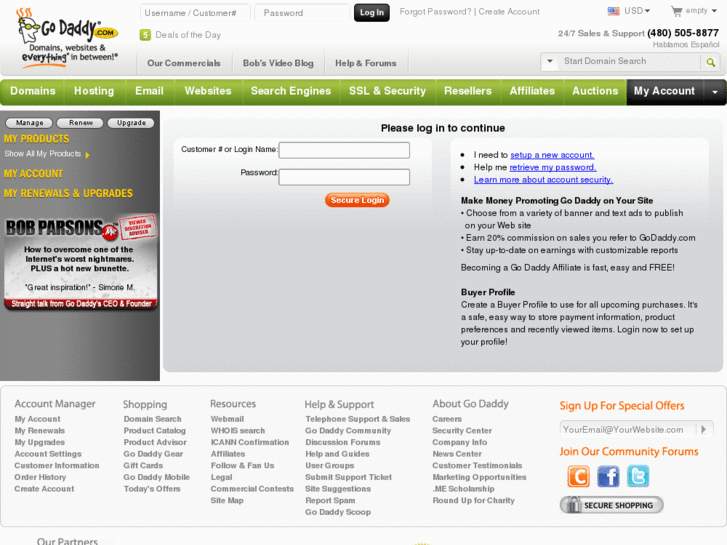Click retrieve my password link

point(553,167)
